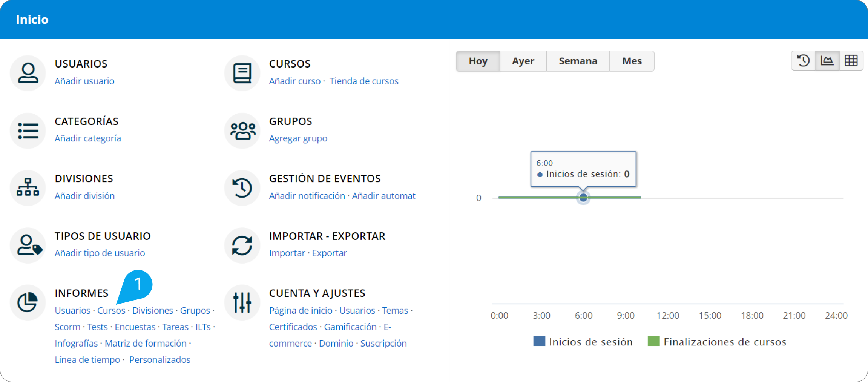Click the USUARIOS heading
This screenshot has width=868, height=382.
81,64
